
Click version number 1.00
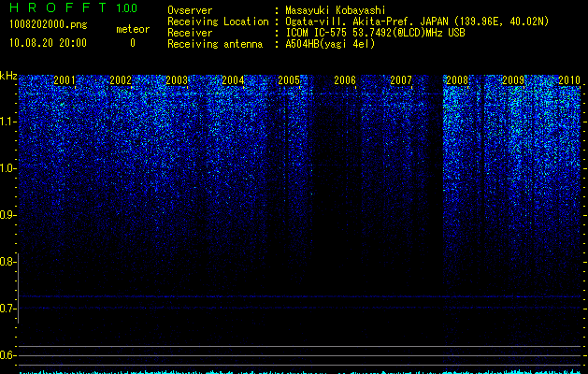click(127, 8)
